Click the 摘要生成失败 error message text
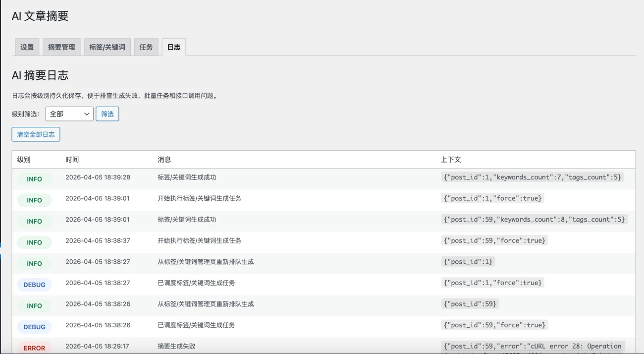This screenshot has width=644, height=354. pos(177,346)
